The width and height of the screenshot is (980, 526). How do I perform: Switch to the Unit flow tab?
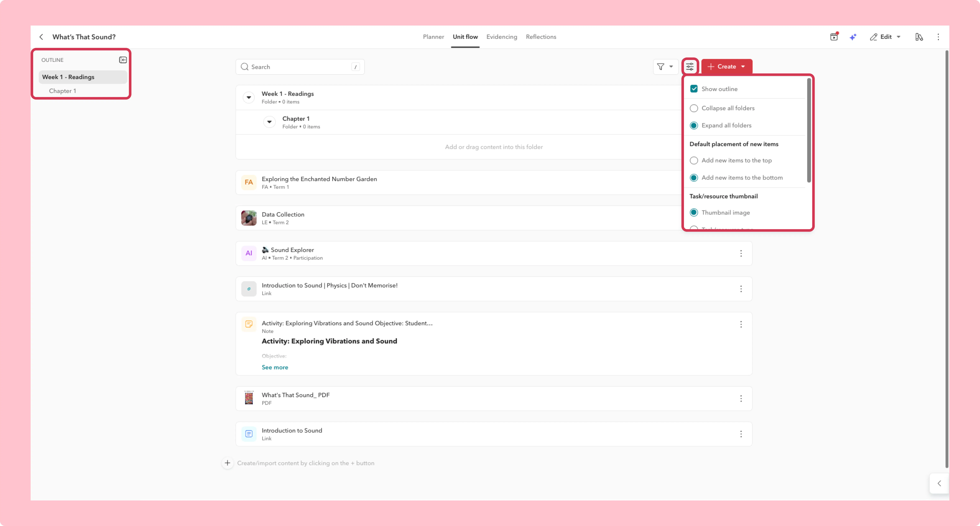[465, 37]
